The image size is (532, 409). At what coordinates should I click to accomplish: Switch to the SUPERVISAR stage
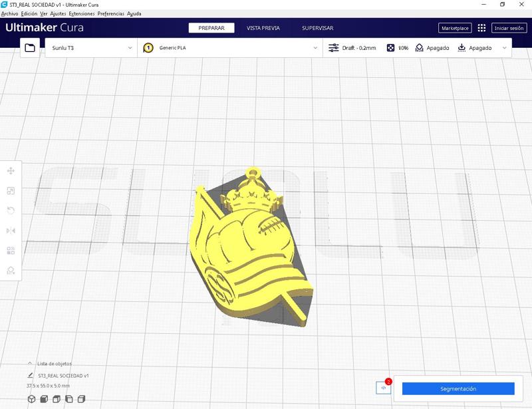point(318,28)
